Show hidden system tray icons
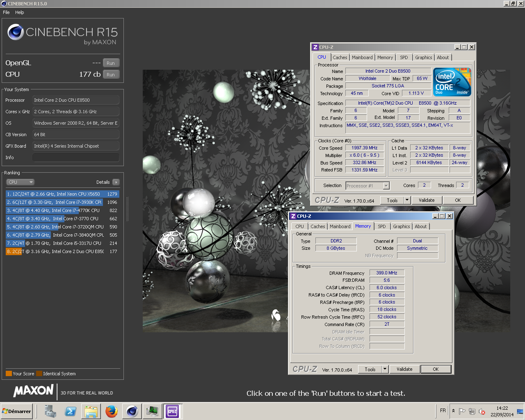This screenshot has height=420, width=525. click(453, 411)
